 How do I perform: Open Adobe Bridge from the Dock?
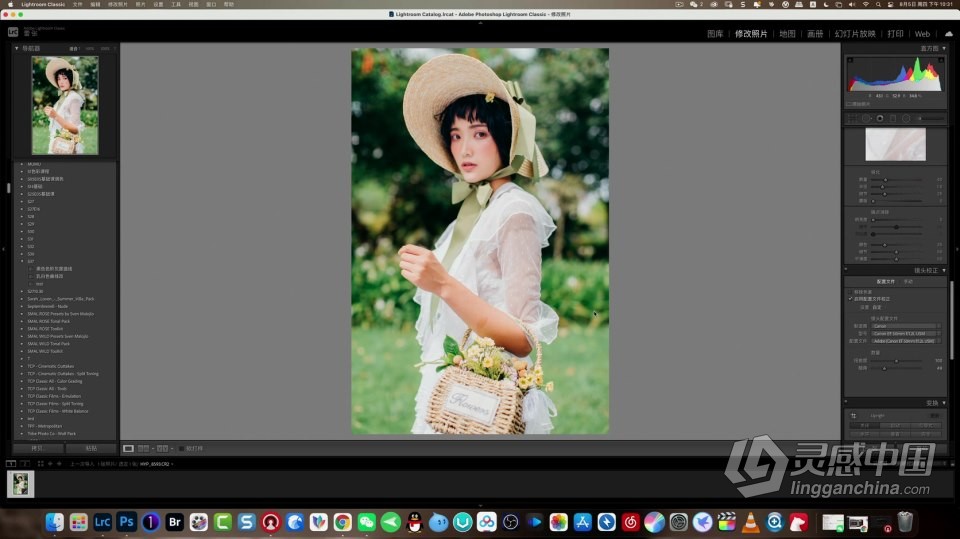[174, 522]
